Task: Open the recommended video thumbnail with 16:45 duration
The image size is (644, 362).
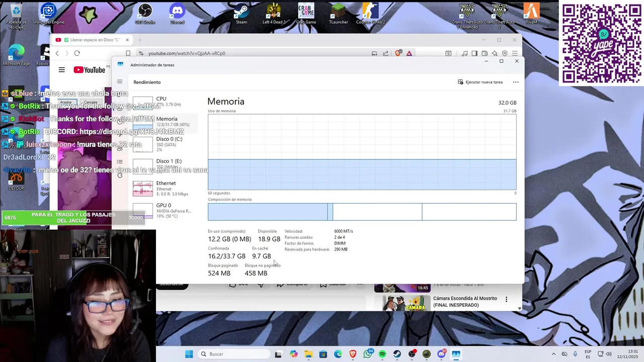Action: click(x=403, y=288)
